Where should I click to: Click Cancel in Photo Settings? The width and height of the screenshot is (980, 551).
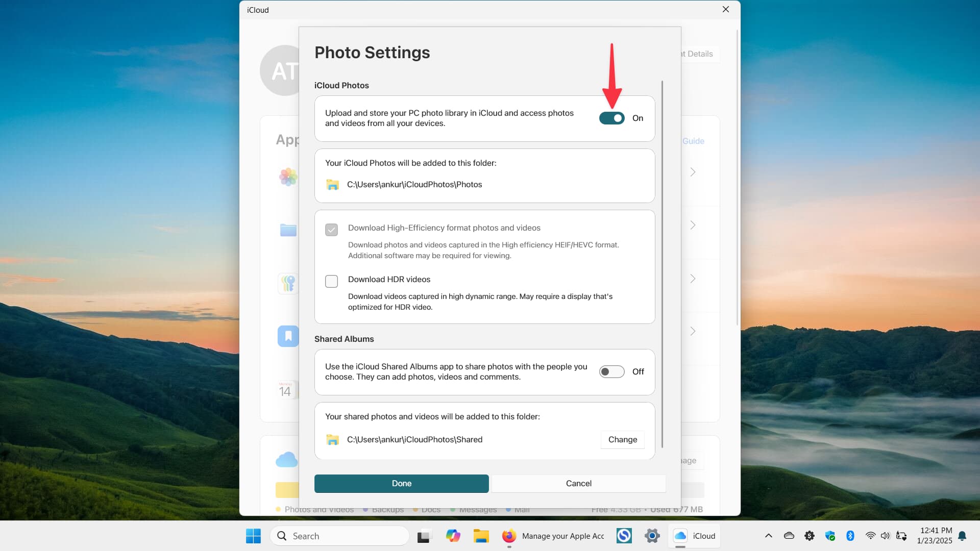[578, 483]
